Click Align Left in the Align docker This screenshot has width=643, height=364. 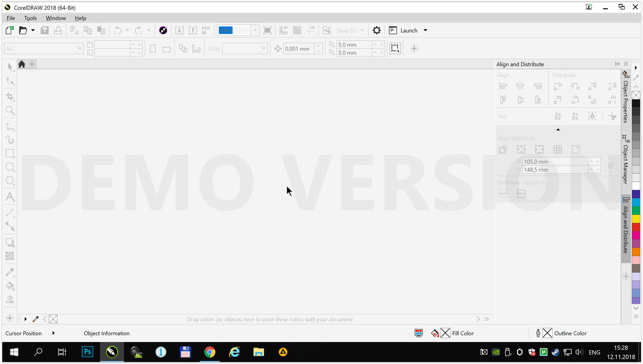(503, 86)
